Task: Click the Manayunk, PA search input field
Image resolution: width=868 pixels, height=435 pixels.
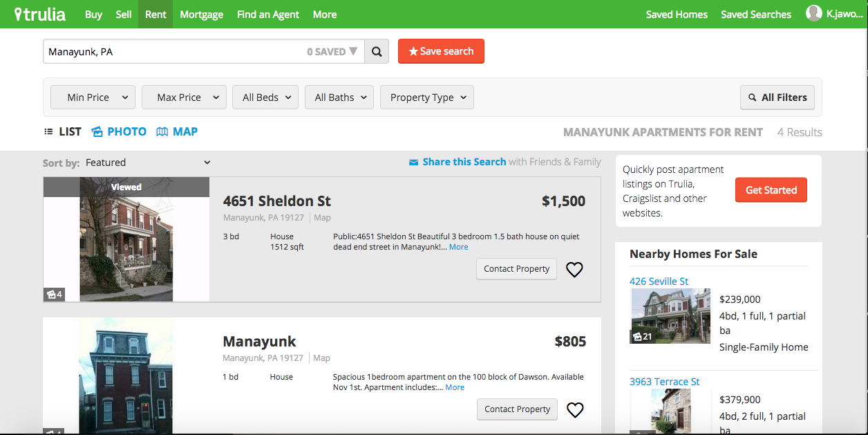Action: pos(173,51)
